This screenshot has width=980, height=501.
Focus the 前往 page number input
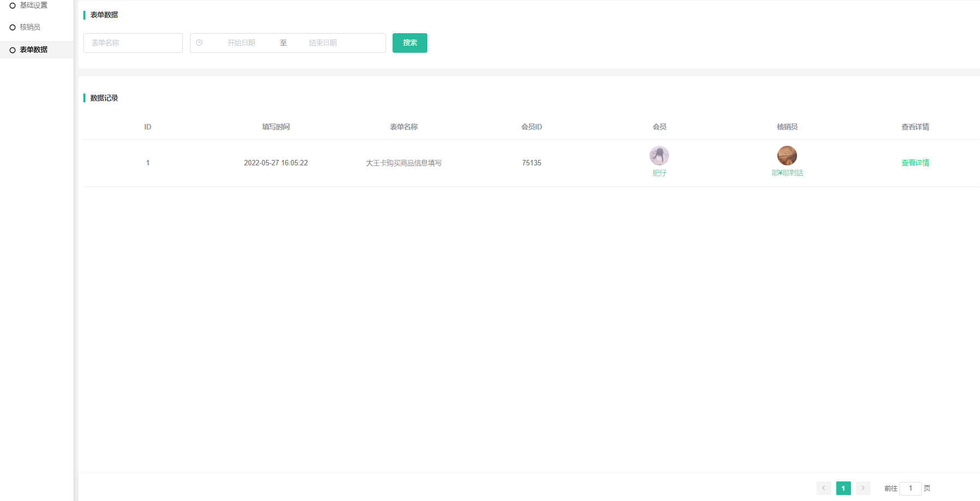(x=910, y=488)
